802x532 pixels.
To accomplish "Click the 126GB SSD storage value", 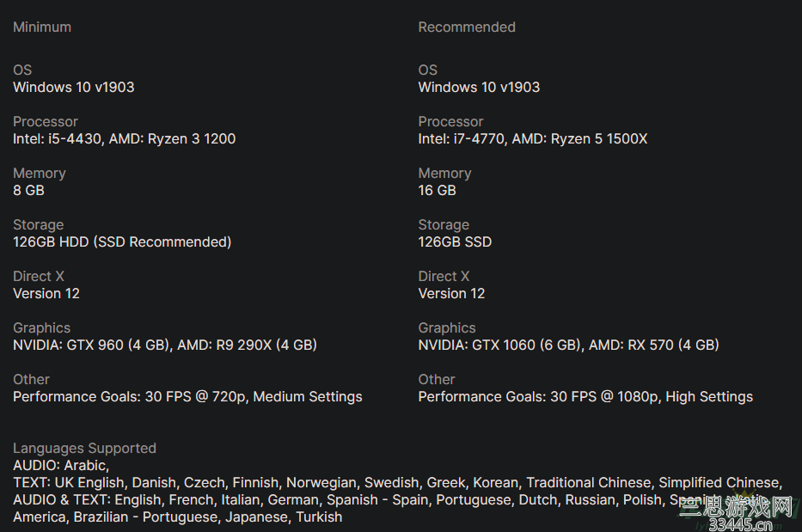I will coord(455,242).
